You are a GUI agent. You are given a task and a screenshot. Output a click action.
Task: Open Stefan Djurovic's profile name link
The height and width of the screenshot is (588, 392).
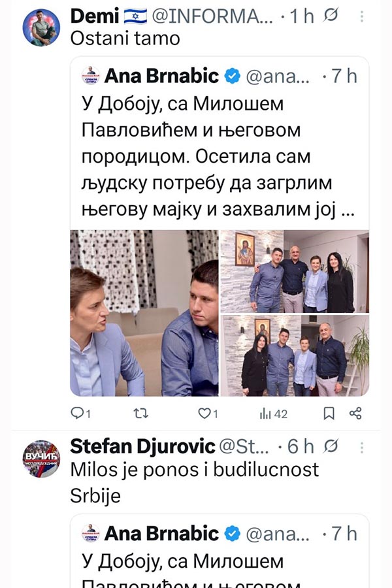click(x=142, y=446)
